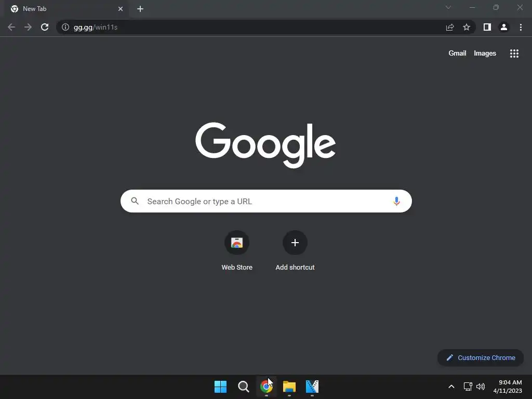Click the forward navigation arrow
Image resolution: width=532 pixels, height=399 pixels.
[x=28, y=27]
